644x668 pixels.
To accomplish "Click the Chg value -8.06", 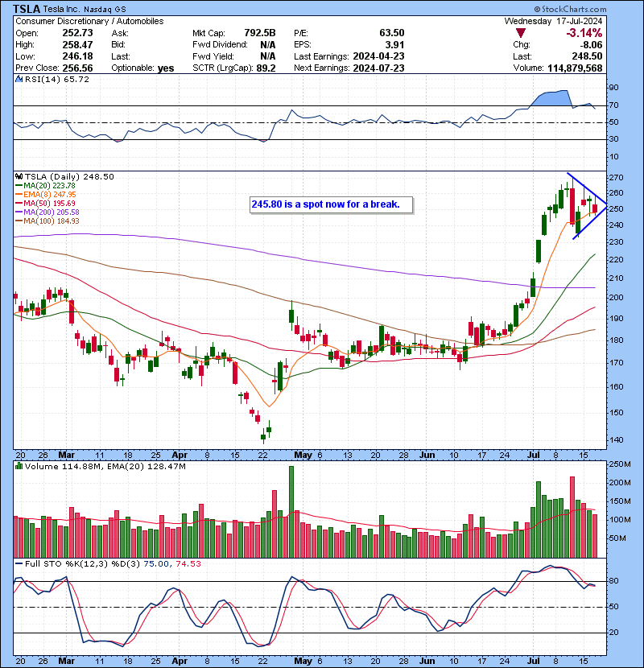I will pos(591,45).
